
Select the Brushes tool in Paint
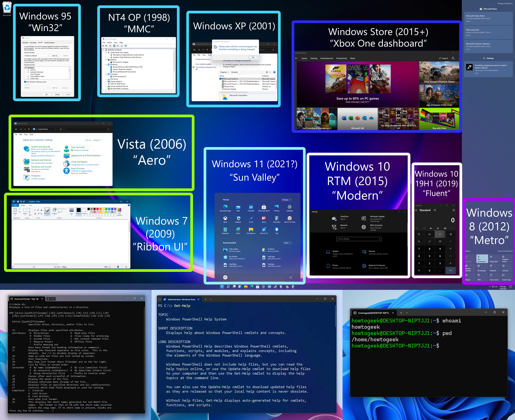47,211
